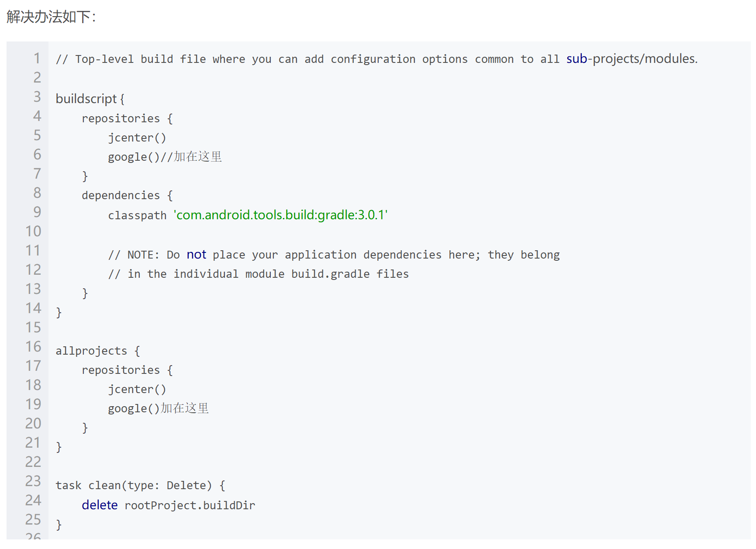Click the allprojects keyword on line 16
The width and height of the screenshot is (756, 549).
[91, 351]
